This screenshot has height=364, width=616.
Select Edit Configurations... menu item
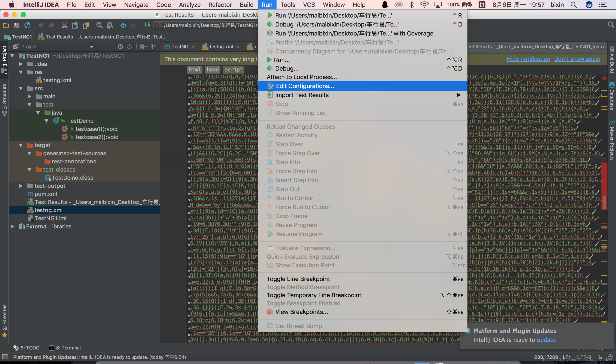pos(363,86)
